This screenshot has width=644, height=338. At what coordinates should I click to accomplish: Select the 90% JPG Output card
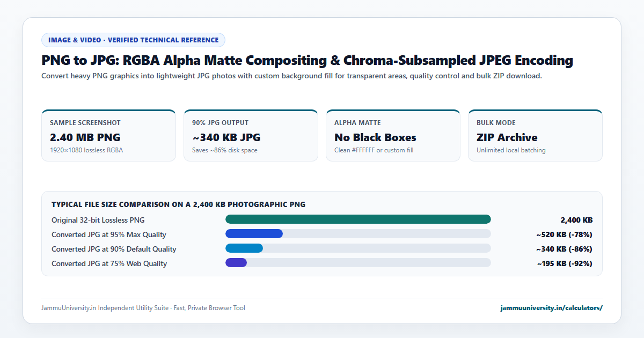(x=251, y=135)
